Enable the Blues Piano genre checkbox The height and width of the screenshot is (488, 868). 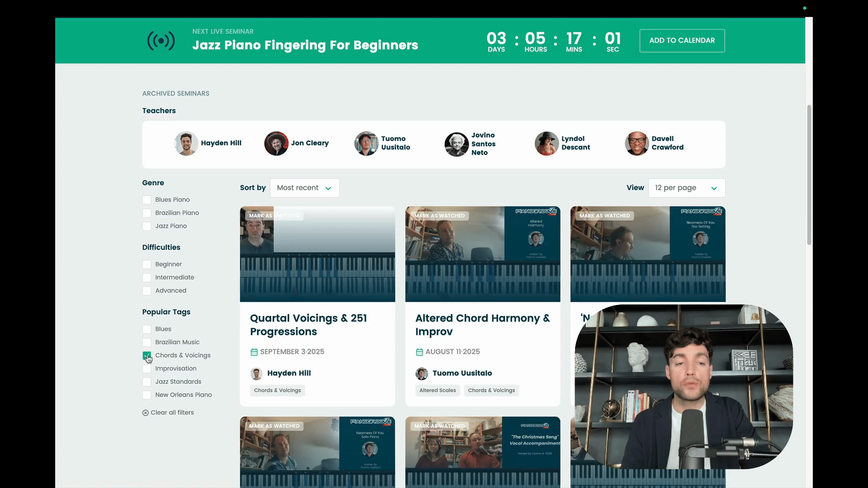147,200
